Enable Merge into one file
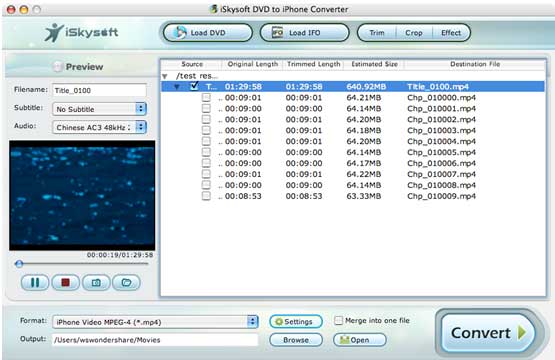 339,320
